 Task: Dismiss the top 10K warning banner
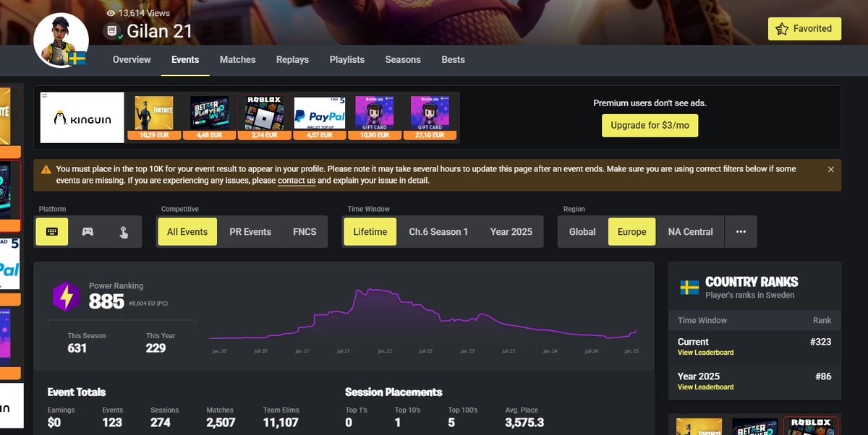tap(830, 169)
